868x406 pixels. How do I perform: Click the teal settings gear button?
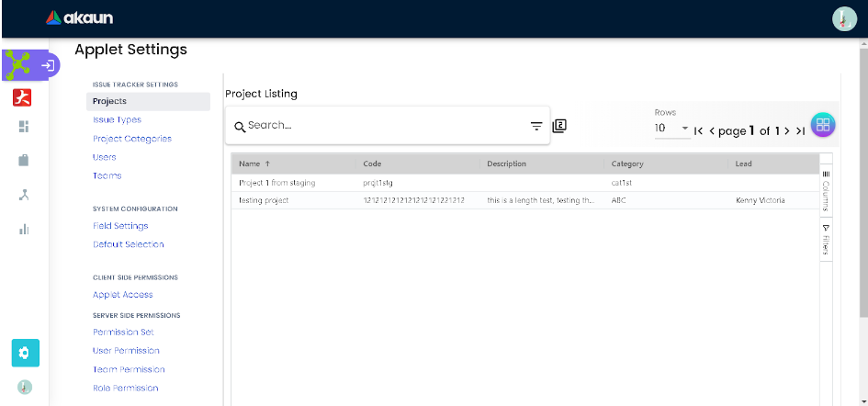click(25, 353)
